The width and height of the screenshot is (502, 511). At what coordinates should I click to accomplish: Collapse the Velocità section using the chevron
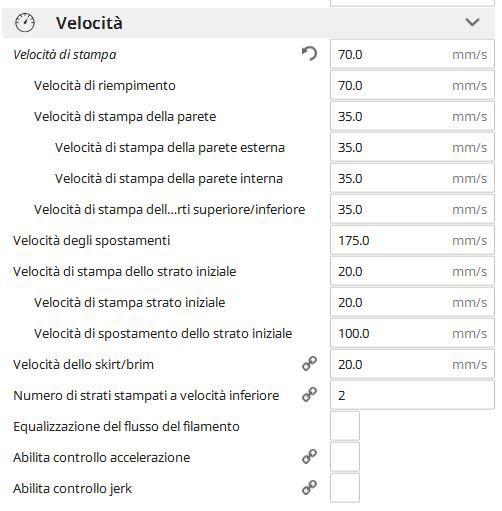point(472,22)
